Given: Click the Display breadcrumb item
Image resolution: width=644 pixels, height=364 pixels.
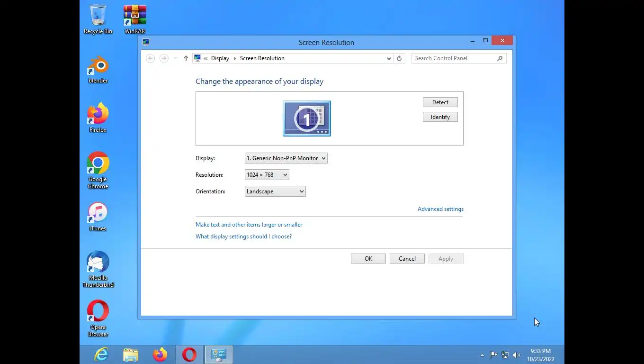Looking at the screenshot, I should click(220, 58).
